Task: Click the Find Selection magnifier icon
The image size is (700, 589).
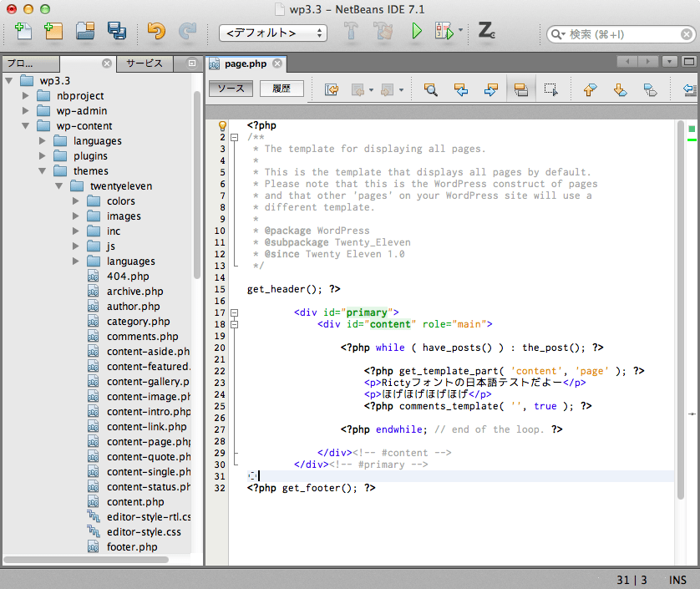Action: 431,89
